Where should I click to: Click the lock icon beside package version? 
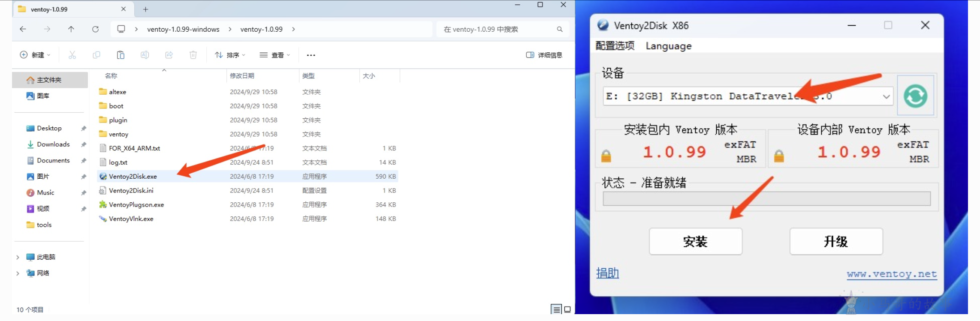pos(606,156)
